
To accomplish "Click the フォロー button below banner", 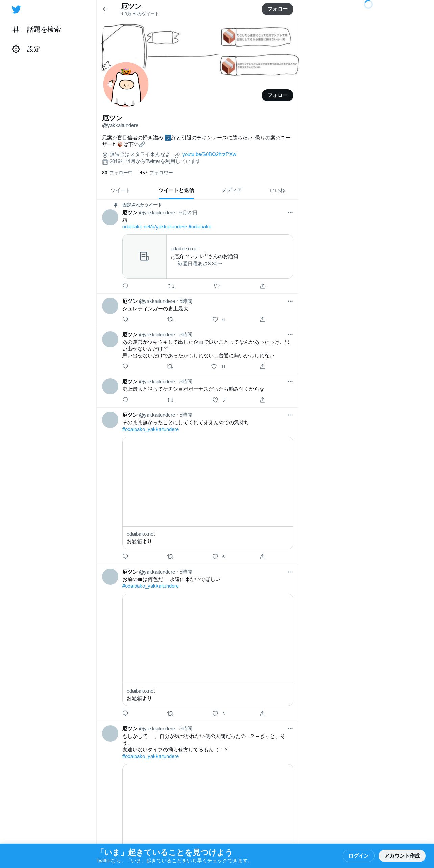I will pyautogui.click(x=277, y=95).
